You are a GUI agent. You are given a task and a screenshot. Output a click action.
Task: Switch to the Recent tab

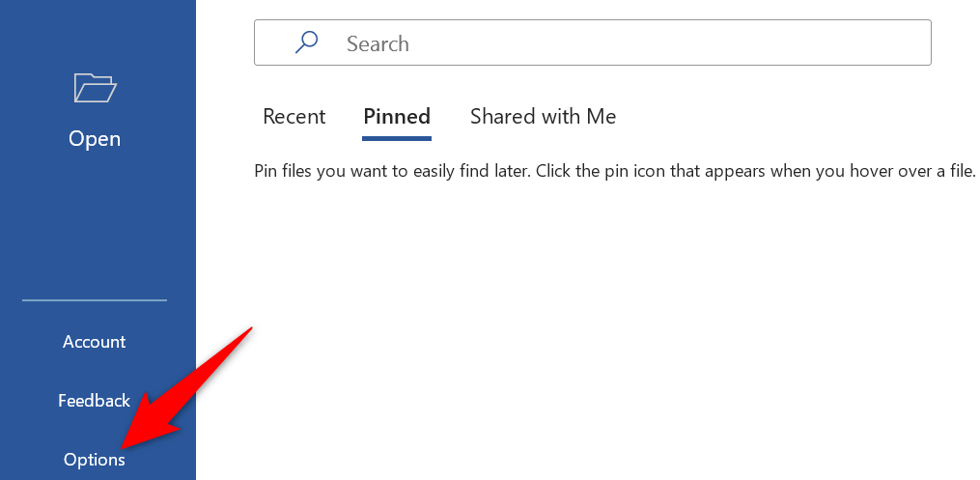click(294, 117)
